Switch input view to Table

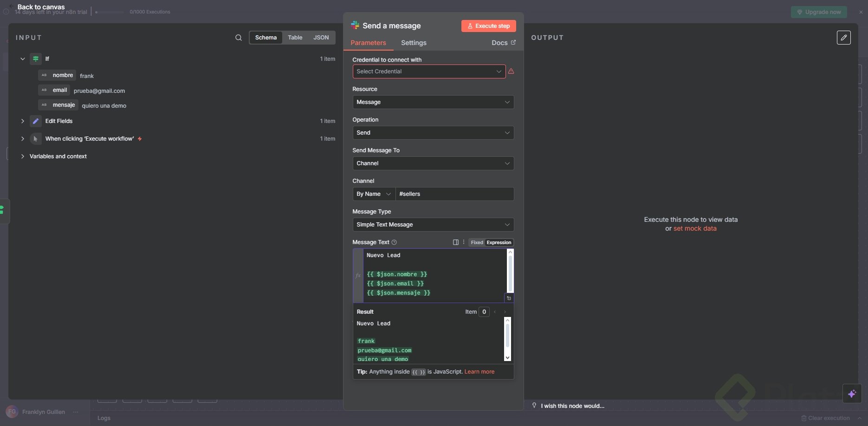point(295,38)
